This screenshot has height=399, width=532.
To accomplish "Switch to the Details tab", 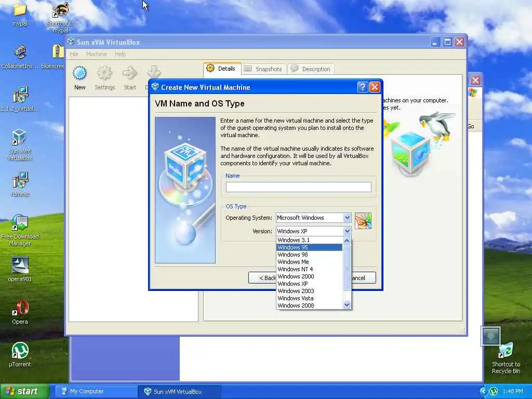I will [222, 69].
